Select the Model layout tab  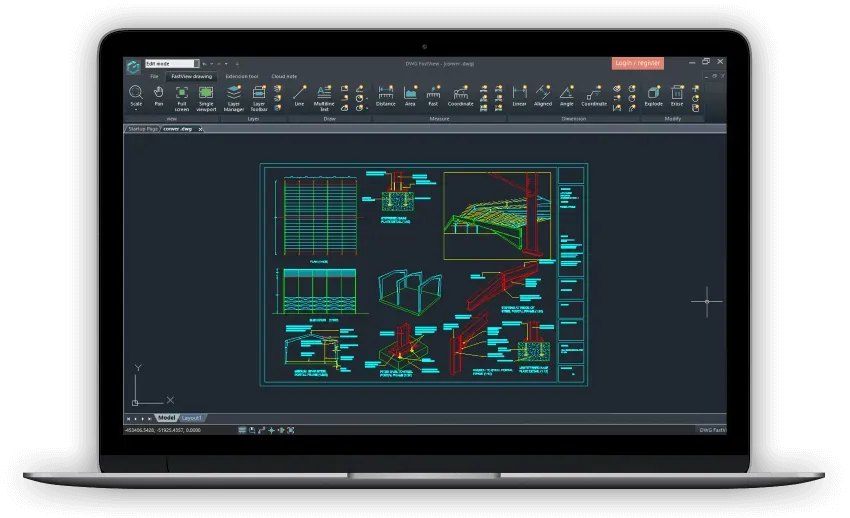[x=166, y=418]
